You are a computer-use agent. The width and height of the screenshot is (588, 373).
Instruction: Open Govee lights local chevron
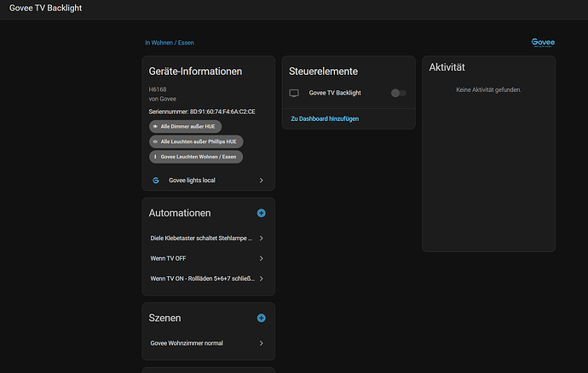click(x=262, y=181)
